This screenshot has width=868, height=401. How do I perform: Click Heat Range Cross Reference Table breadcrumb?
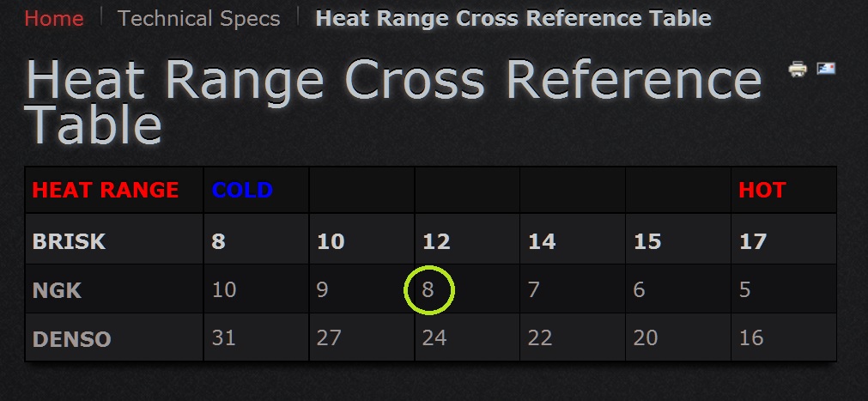[513, 18]
